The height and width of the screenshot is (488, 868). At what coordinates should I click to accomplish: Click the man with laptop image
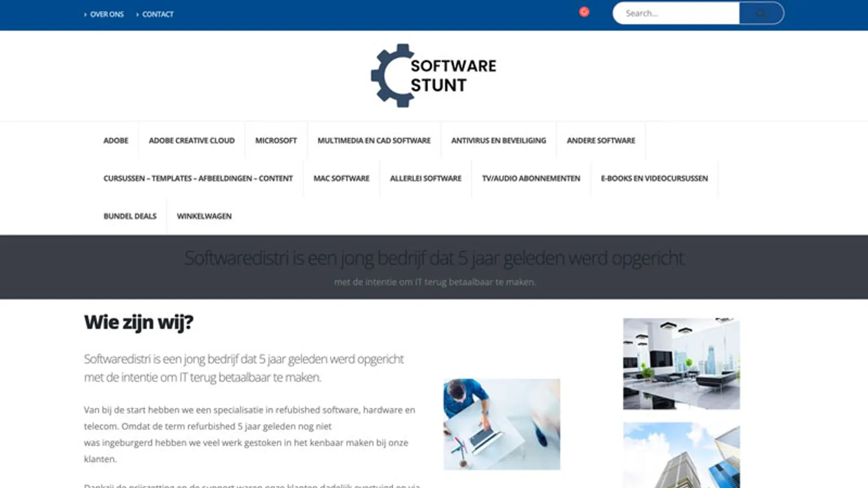click(501, 424)
